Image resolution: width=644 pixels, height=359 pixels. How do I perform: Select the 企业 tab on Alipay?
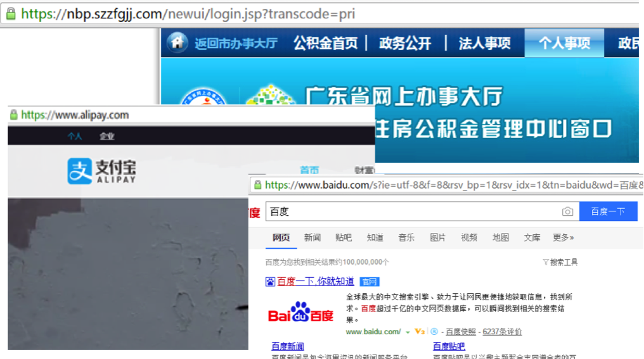[x=106, y=136]
